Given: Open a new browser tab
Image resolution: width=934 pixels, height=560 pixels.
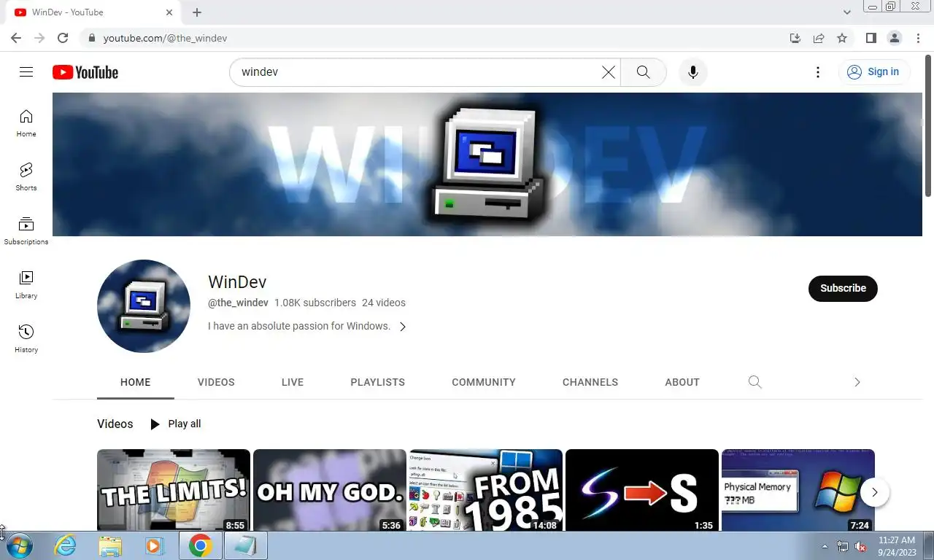Looking at the screenshot, I should click(x=197, y=12).
